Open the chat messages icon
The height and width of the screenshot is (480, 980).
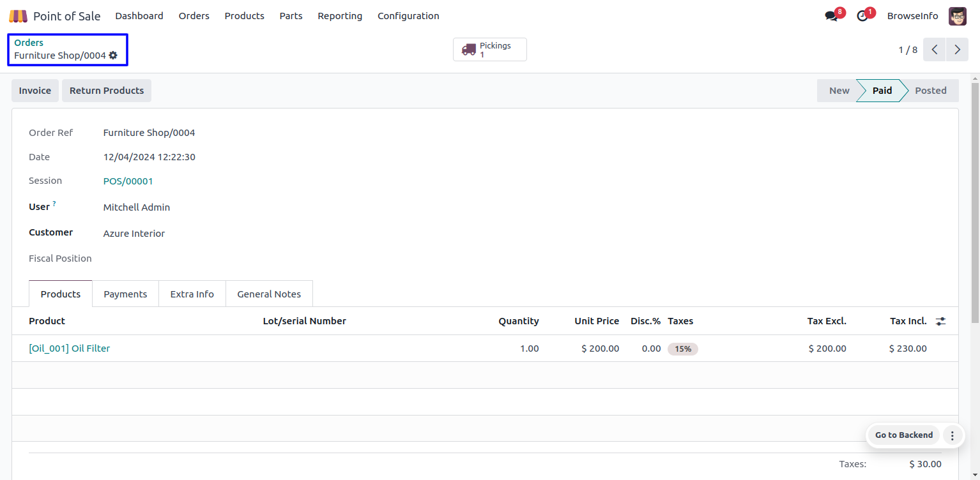point(831,16)
